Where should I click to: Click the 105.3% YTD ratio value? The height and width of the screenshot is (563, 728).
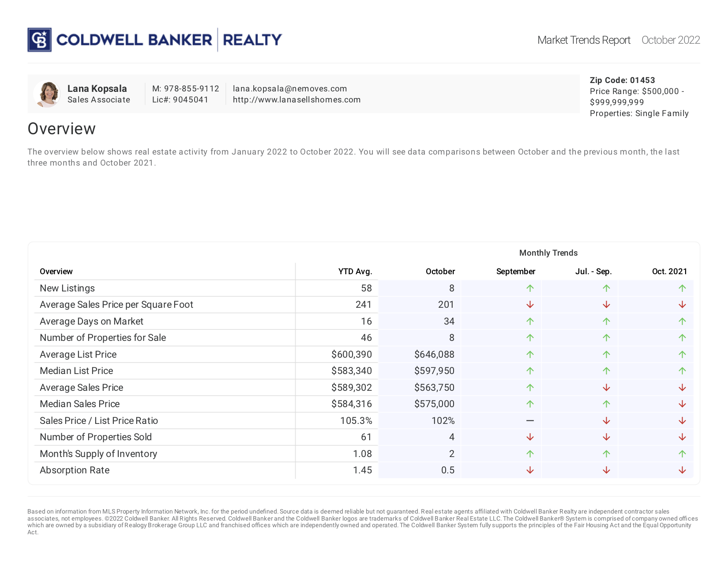tap(356, 421)
